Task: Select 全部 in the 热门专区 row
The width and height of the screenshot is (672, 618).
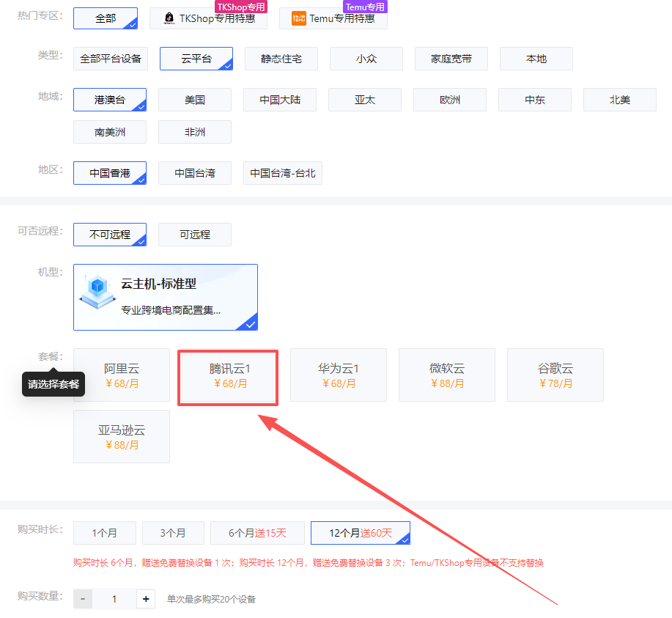Action: (x=106, y=18)
